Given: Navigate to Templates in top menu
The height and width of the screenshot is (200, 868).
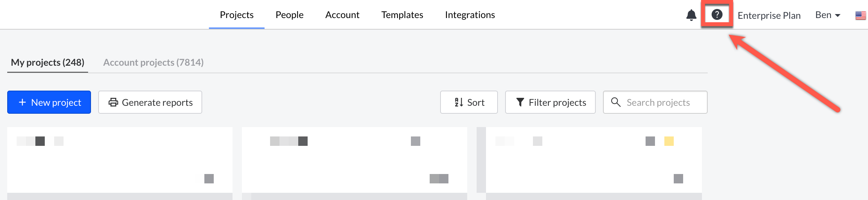Looking at the screenshot, I should click(402, 15).
